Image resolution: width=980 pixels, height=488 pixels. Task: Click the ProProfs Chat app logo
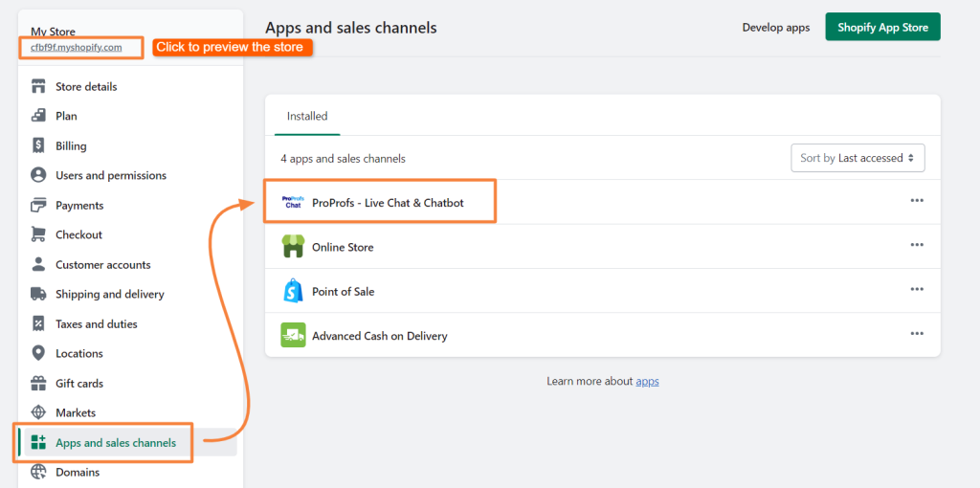293,202
